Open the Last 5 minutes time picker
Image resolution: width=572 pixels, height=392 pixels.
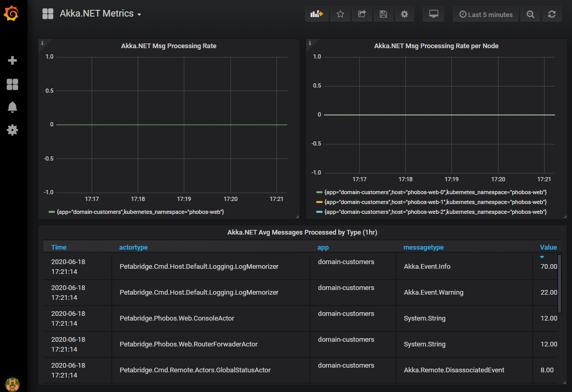coord(486,14)
